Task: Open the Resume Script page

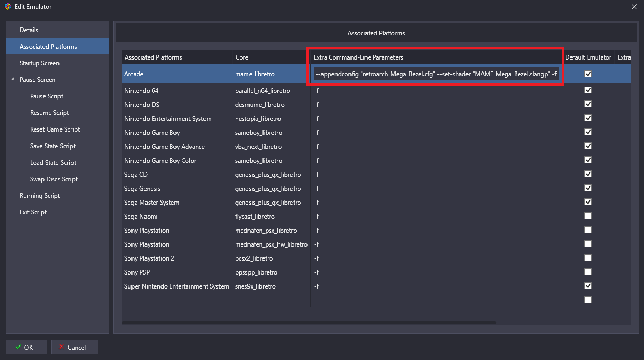Action: pos(49,113)
